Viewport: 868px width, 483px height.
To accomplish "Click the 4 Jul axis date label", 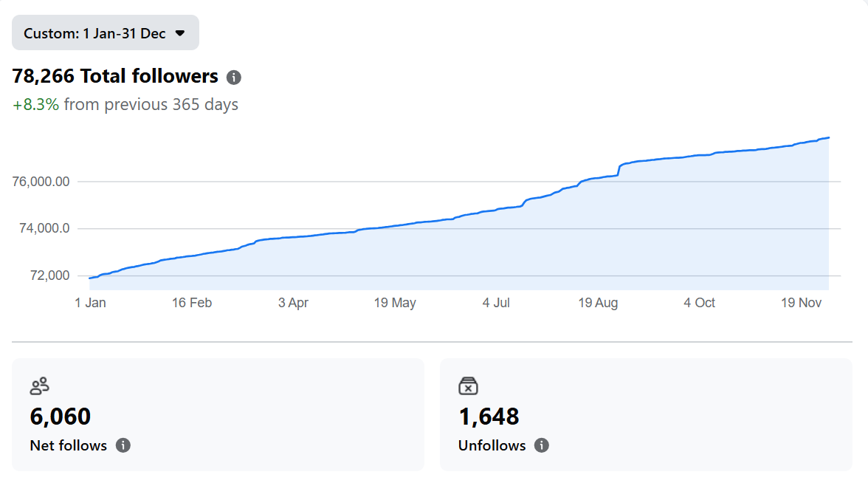I will pyautogui.click(x=496, y=303).
